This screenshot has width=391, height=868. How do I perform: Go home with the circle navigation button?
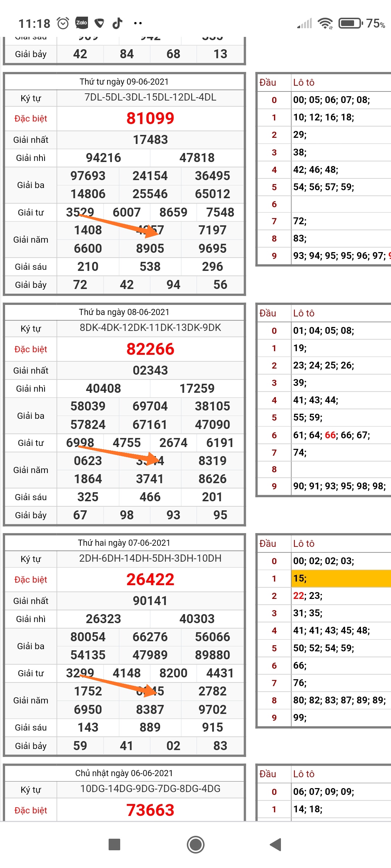195,844
